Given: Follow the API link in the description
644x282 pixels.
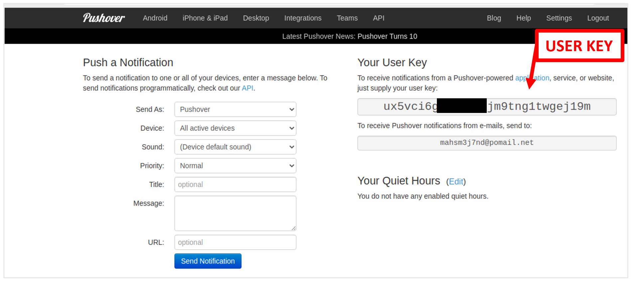Looking at the screenshot, I should pos(247,88).
